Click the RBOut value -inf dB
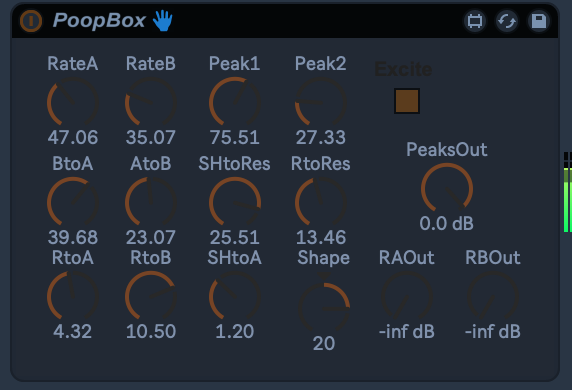 click(x=493, y=332)
